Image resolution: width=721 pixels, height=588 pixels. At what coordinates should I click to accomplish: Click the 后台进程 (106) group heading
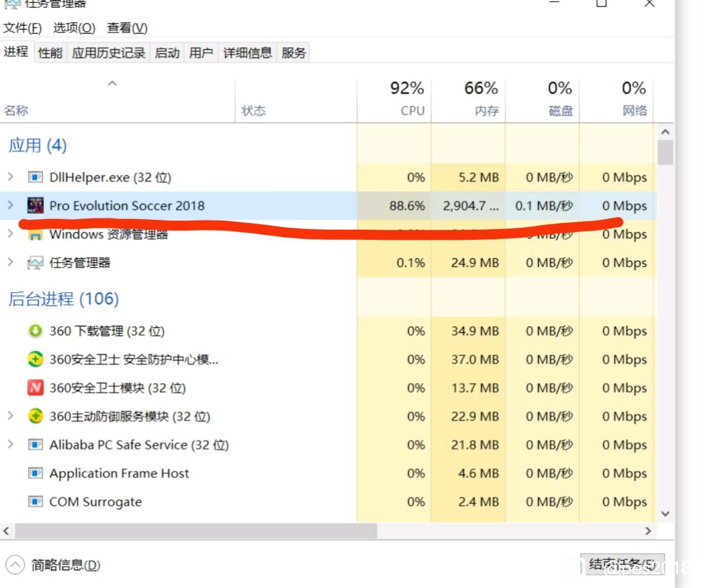tap(64, 299)
